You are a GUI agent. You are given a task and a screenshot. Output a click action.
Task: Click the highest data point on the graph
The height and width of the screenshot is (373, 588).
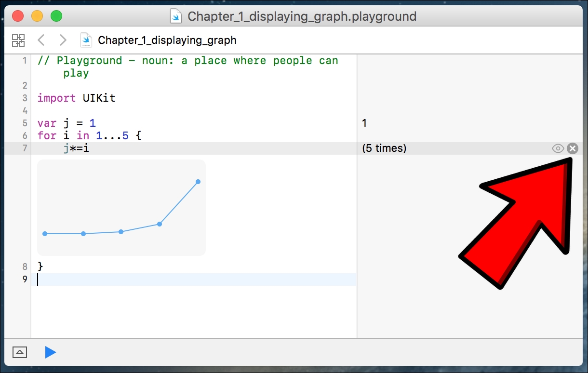pyautogui.click(x=198, y=182)
